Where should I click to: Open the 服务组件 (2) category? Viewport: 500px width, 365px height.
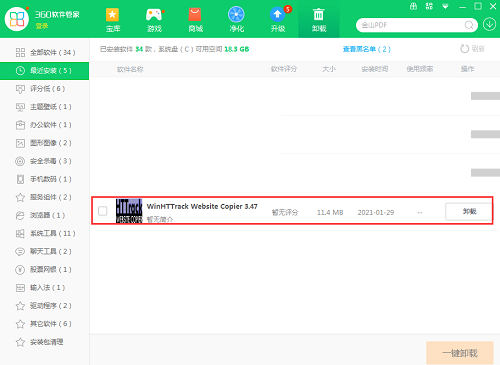tap(45, 197)
